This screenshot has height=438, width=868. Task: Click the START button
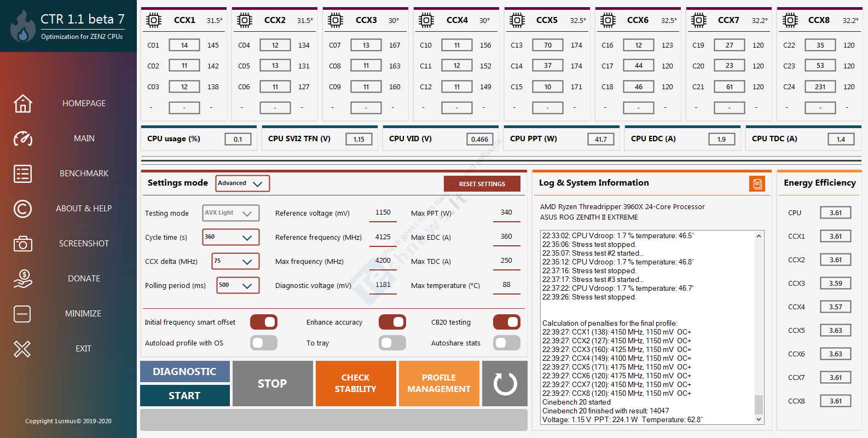(x=185, y=395)
